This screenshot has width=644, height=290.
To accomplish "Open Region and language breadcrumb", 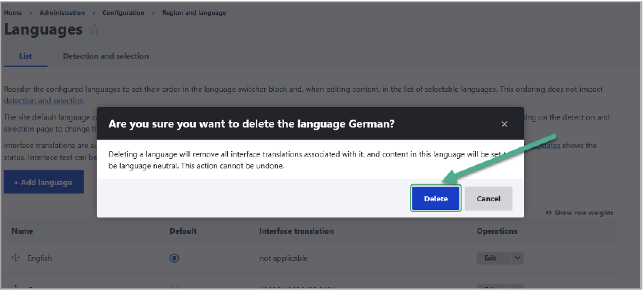I will [194, 13].
